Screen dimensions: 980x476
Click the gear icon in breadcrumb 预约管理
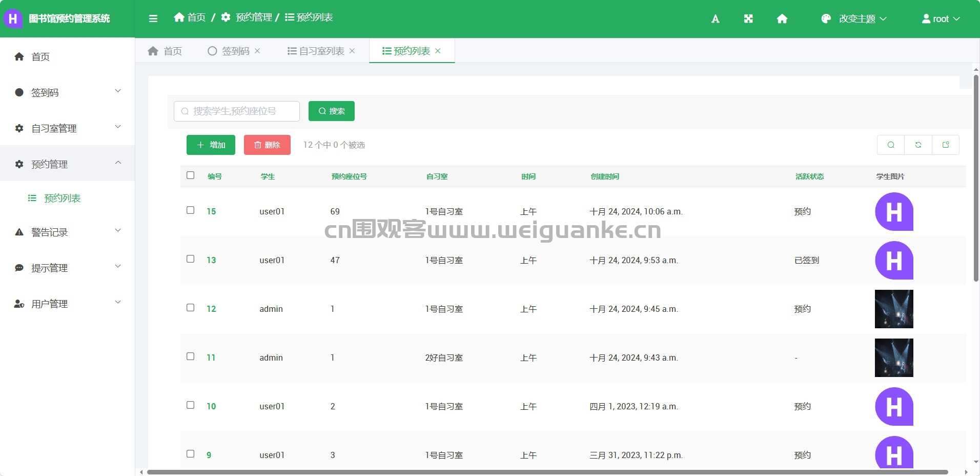pyautogui.click(x=226, y=17)
